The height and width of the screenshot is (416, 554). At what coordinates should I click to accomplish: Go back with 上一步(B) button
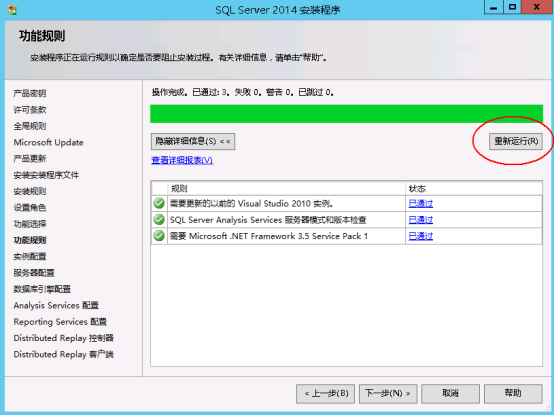tap(326, 393)
